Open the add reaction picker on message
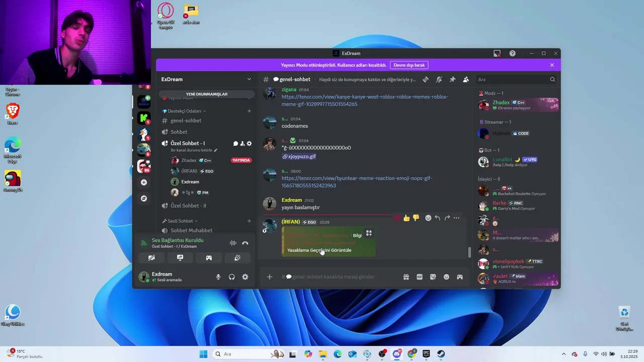This screenshot has height=362, width=644. tap(428, 218)
